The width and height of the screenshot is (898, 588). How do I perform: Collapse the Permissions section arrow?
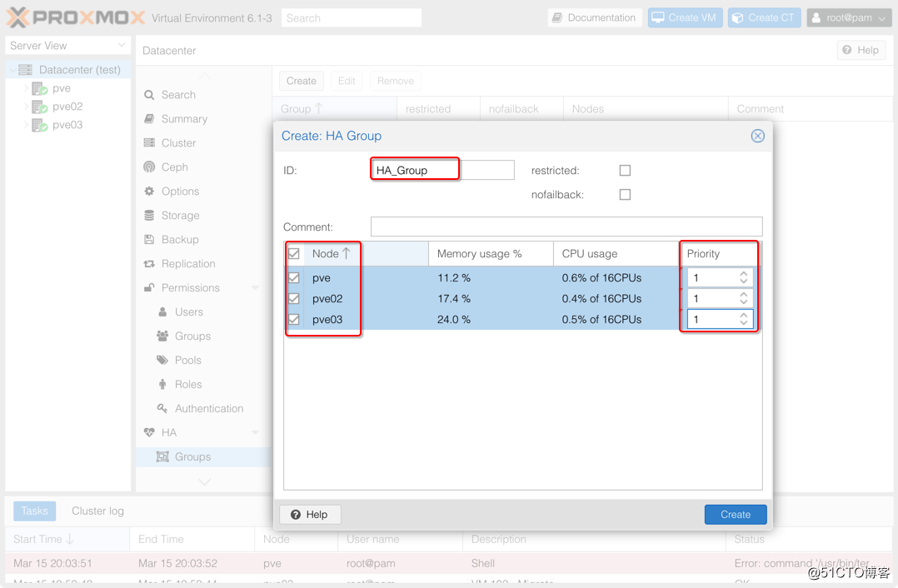click(256, 288)
